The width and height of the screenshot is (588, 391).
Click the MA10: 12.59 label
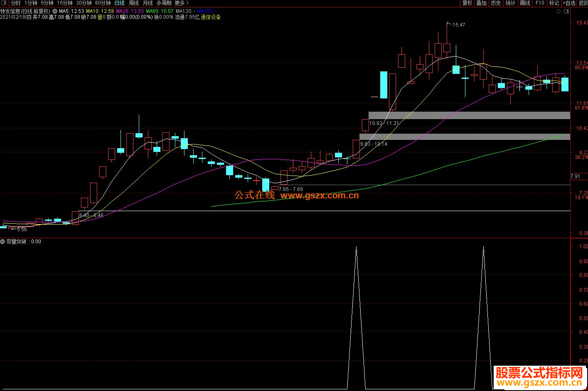pos(100,11)
